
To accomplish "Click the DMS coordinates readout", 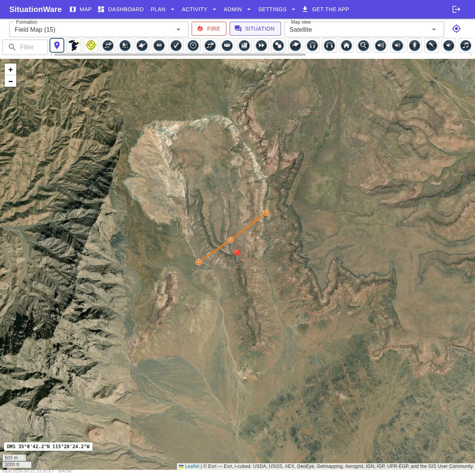I will (x=48, y=447).
